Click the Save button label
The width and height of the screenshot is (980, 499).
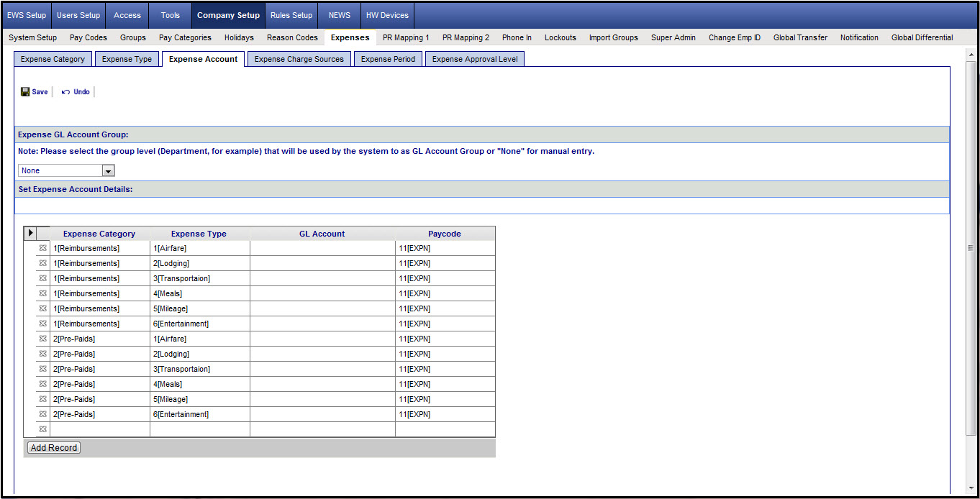tap(40, 92)
